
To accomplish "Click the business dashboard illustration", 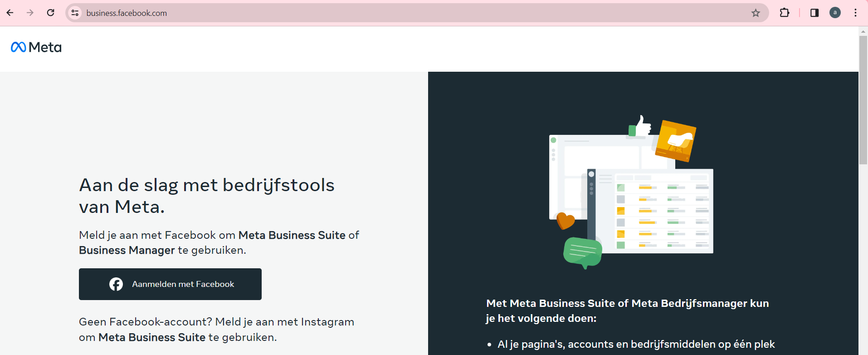I will (x=631, y=192).
